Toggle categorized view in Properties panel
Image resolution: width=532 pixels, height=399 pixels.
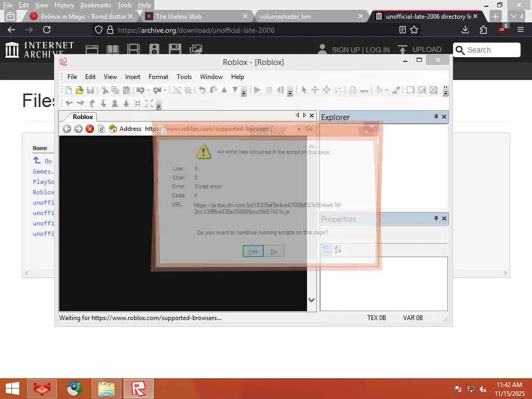click(x=326, y=250)
